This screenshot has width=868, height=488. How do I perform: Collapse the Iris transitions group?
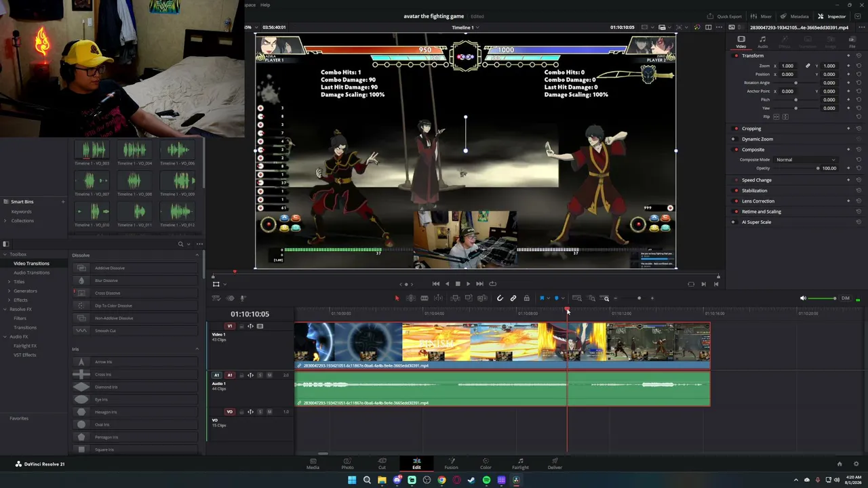click(x=197, y=349)
